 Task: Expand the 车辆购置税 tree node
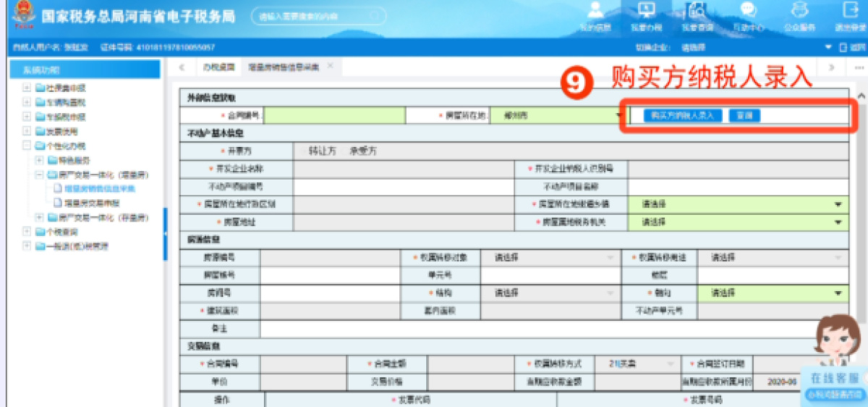click(27, 102)
